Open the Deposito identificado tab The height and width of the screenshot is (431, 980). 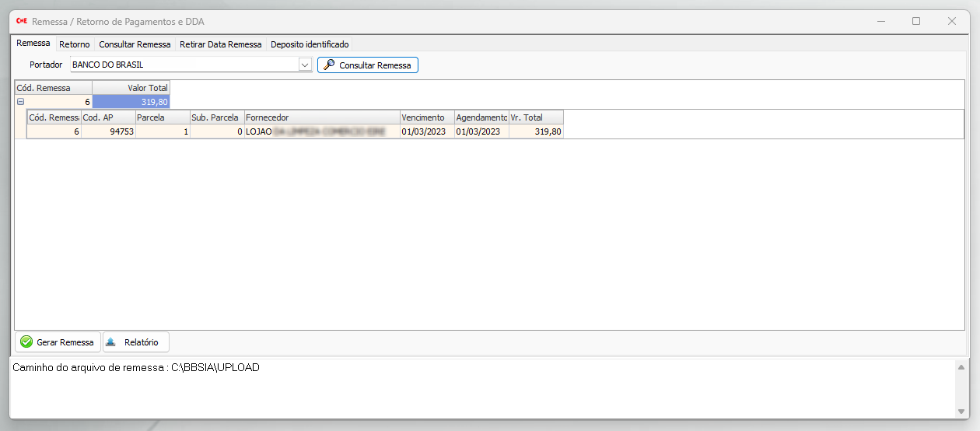[310, 44]
